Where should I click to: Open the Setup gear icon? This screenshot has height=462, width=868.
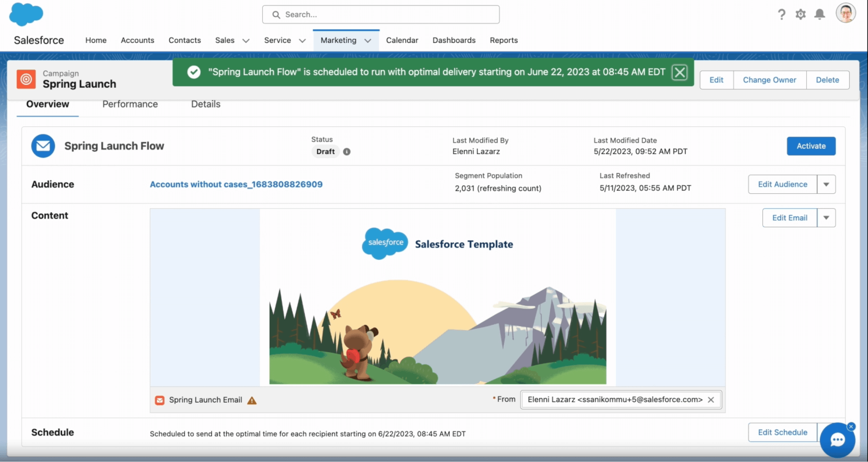(x=800, y=14)
